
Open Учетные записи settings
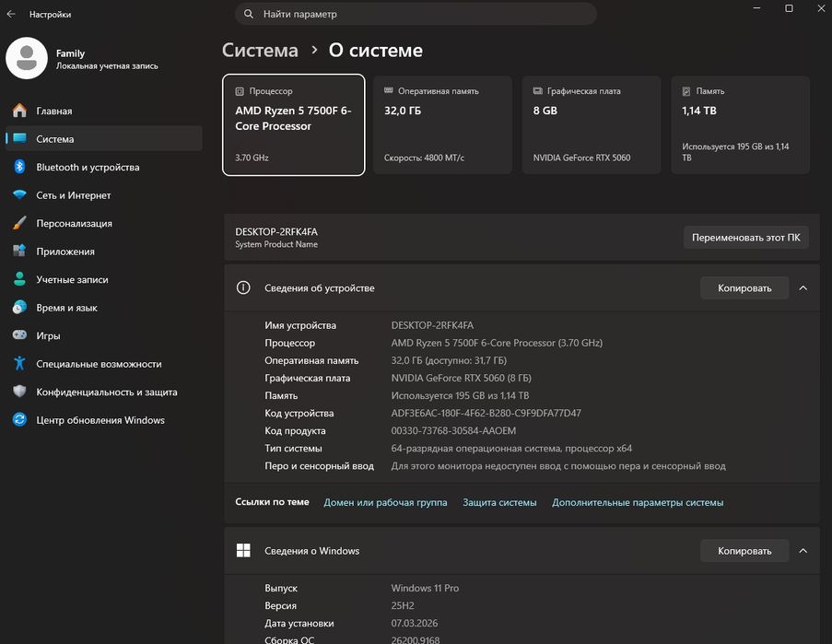point(103,279)
